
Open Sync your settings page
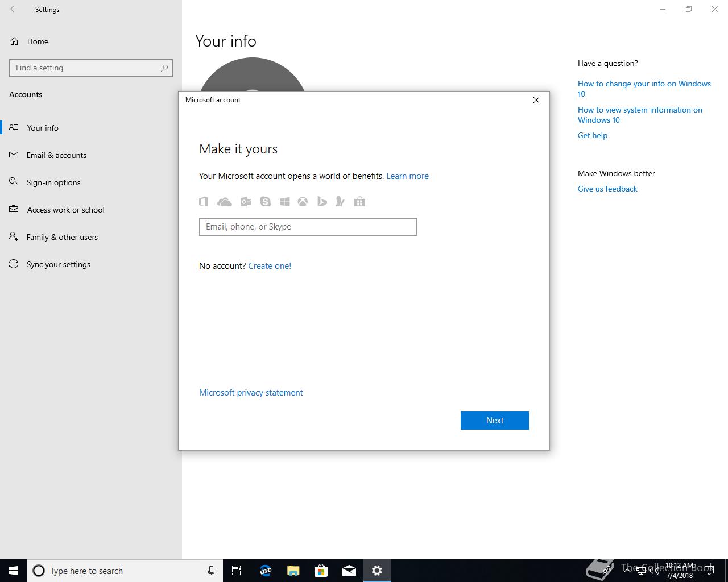tap(58, 264)
